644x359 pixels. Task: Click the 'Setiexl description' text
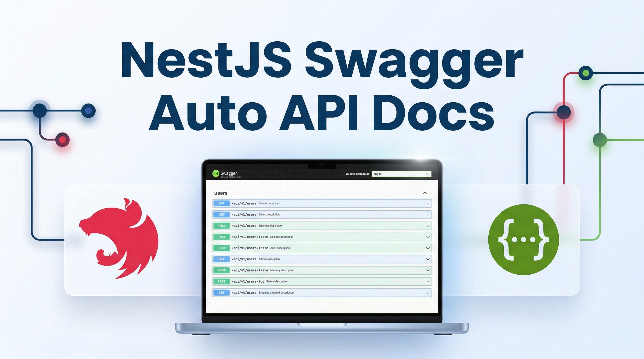pyautogui.click(x=277, y=281)
